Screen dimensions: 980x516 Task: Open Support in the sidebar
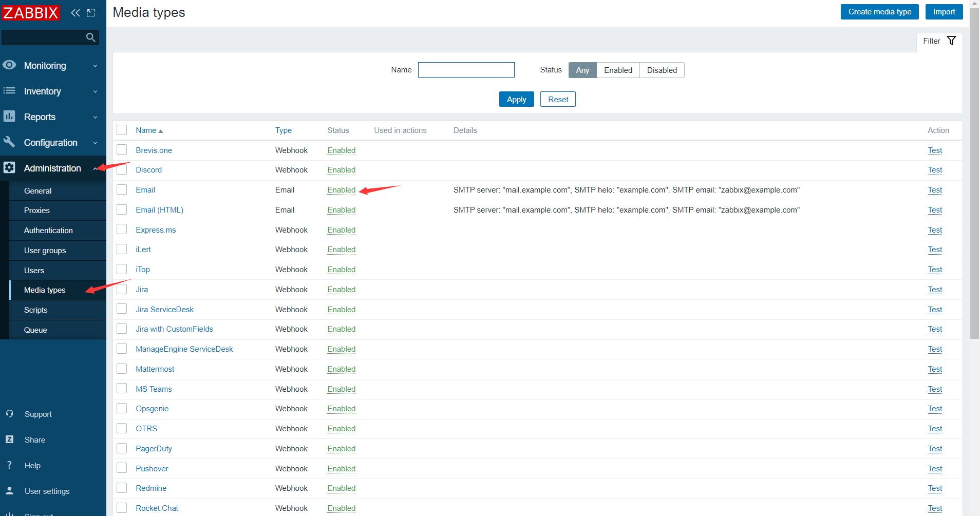click(x=38, y=414)
